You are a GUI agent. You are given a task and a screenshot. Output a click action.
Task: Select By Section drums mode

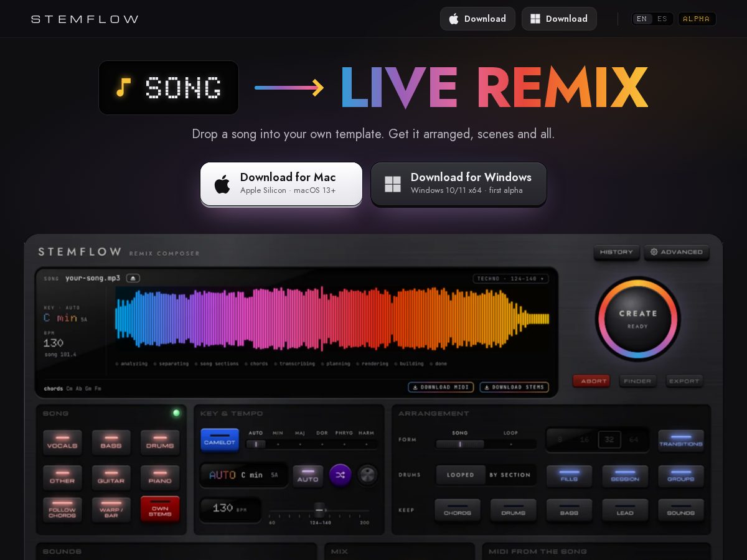[x=510, y=475]
